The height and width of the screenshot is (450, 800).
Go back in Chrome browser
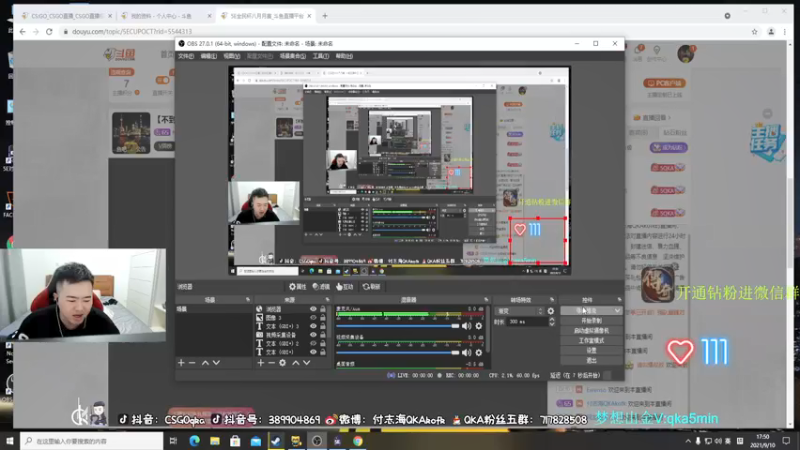pyautogui.click(x=22, y=32)
